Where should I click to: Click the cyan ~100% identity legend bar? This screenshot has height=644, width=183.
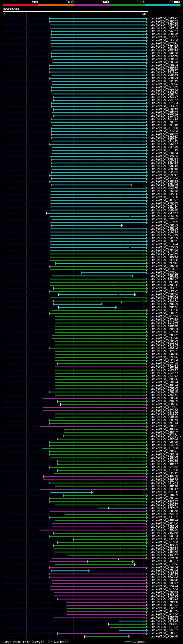(162, 5)
